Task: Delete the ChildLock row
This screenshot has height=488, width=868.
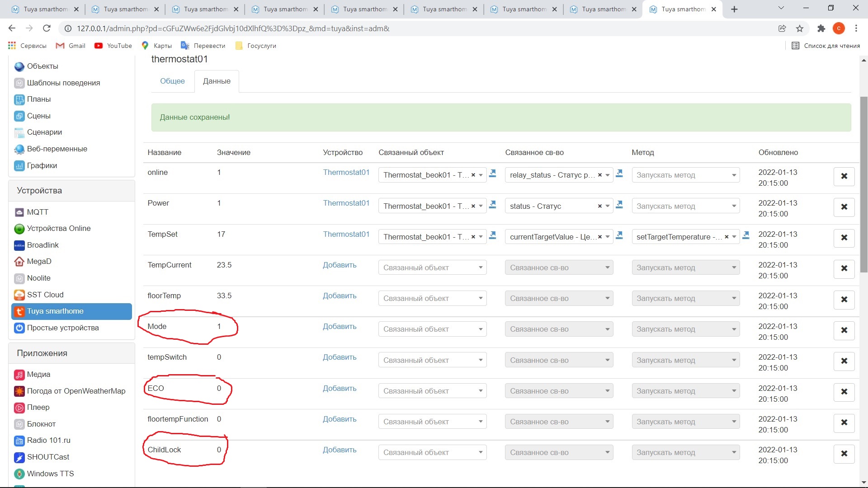Action: point(844,453)
